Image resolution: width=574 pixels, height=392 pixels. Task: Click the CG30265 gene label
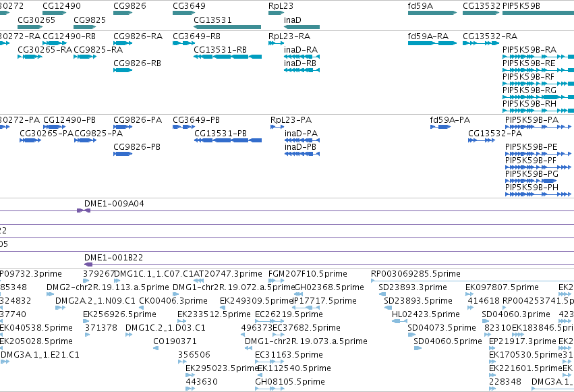[x=36, y=20]
